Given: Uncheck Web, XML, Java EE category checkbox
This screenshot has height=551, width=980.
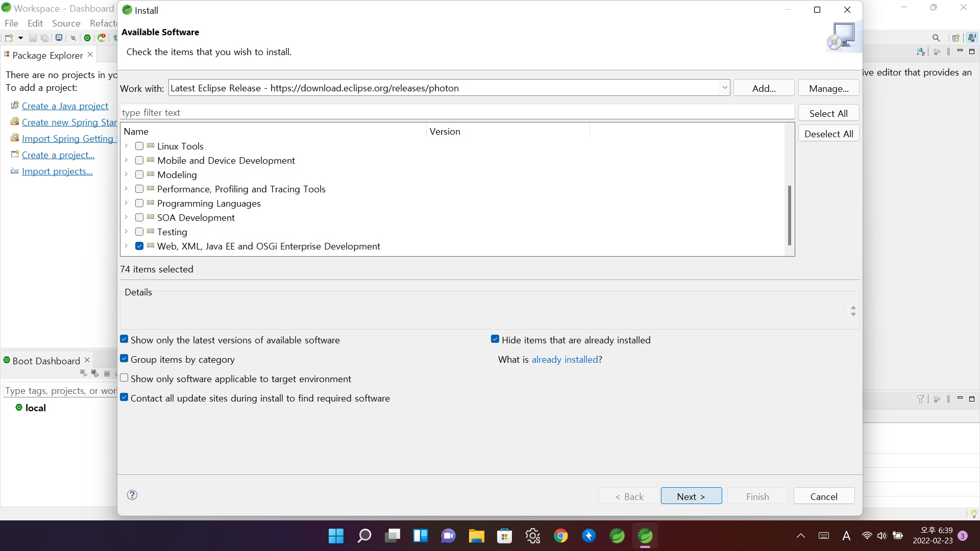Looking at the screenshot, I should [139, 246].
